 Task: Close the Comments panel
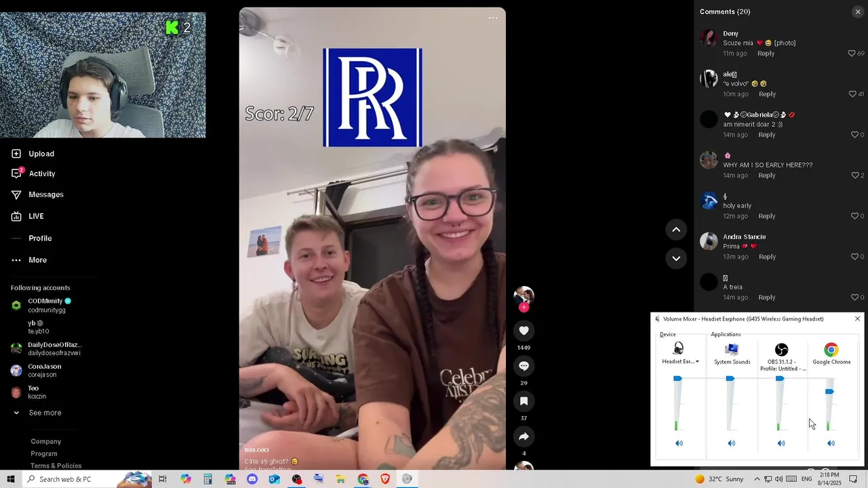pos(858,12)
